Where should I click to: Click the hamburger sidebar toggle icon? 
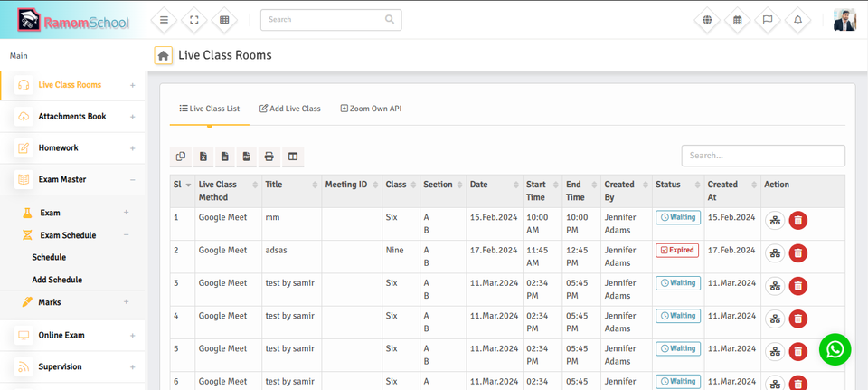pos(164,20)
